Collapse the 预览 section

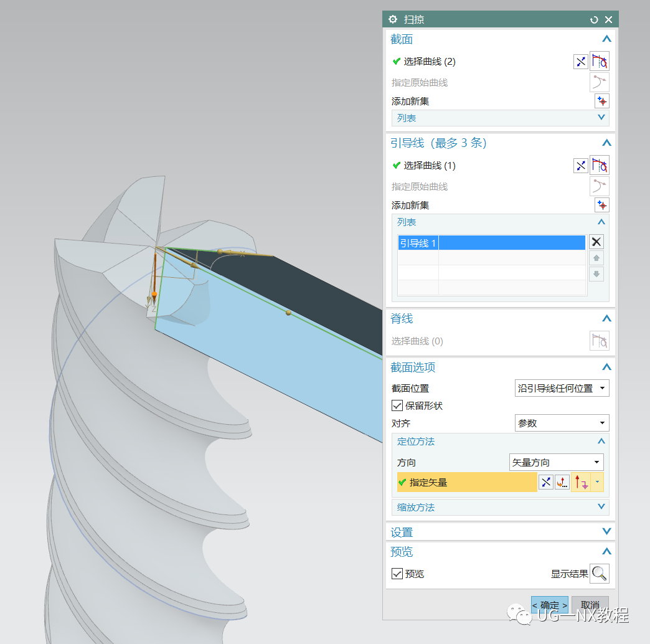606,552
